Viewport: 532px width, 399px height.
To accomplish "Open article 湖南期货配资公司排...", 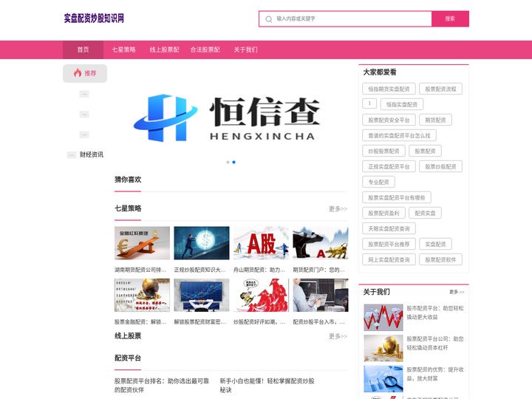I will click(x=140, y=270).
